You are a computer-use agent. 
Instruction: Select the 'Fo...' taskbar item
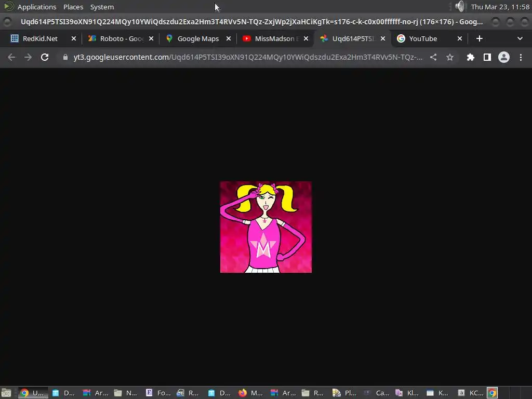(158, 393)
